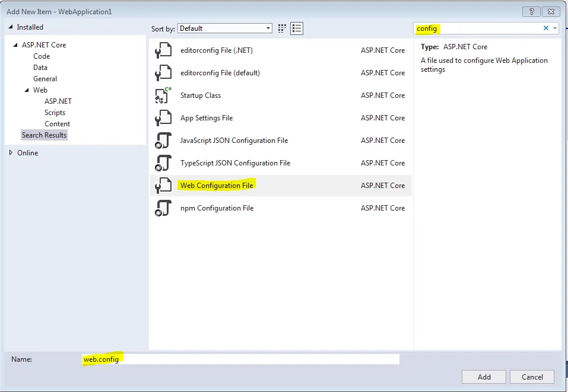Image resolution: width=568 pixels, height=392 pixels.
Task: Switch to small icons list view
Action: (x=297, y=28)
